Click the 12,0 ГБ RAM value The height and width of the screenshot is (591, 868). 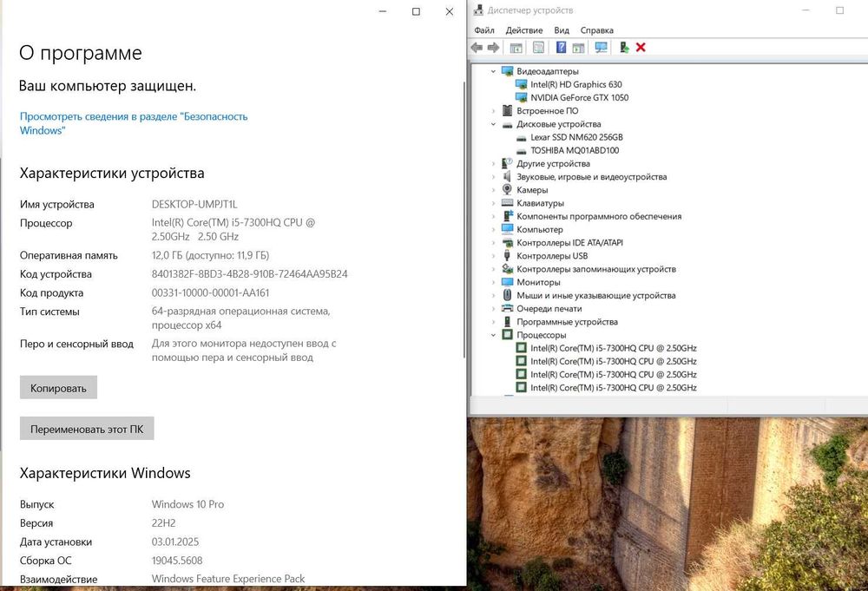point(210,255)
